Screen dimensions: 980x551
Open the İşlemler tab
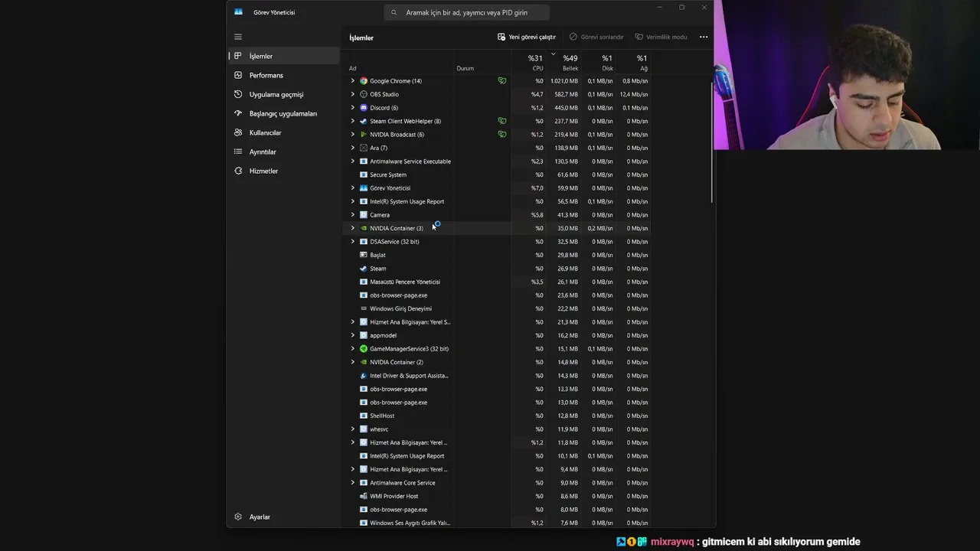pos(284,56)
